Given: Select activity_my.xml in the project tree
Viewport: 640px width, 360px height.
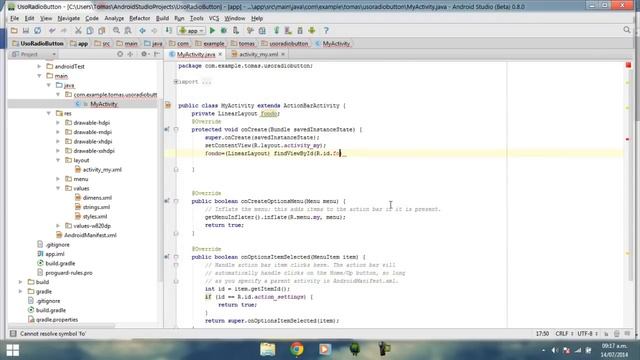Looking at the screenshot, I should pos(98,169).
